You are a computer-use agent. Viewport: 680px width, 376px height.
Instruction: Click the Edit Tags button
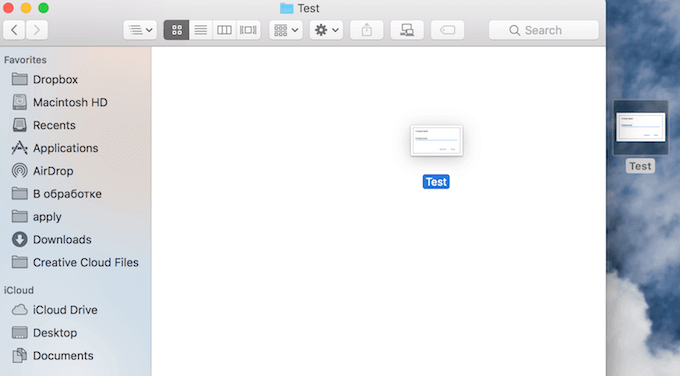point(447,30)
